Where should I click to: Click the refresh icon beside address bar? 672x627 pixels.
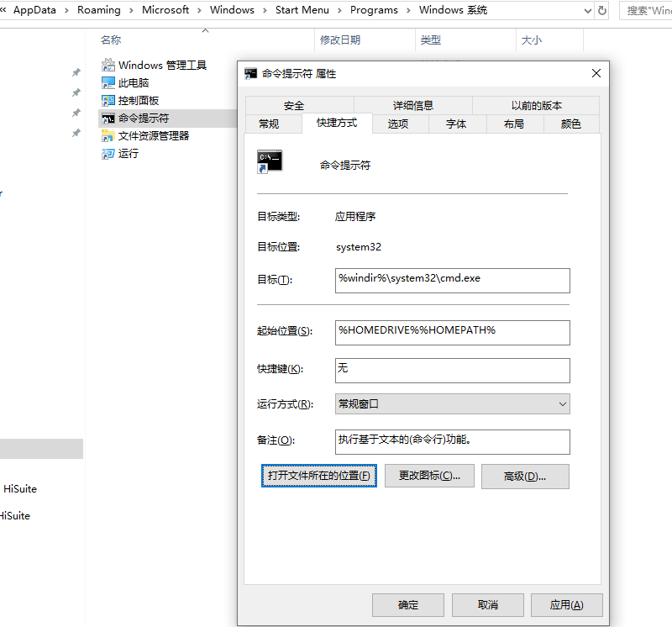click(602, 10)
